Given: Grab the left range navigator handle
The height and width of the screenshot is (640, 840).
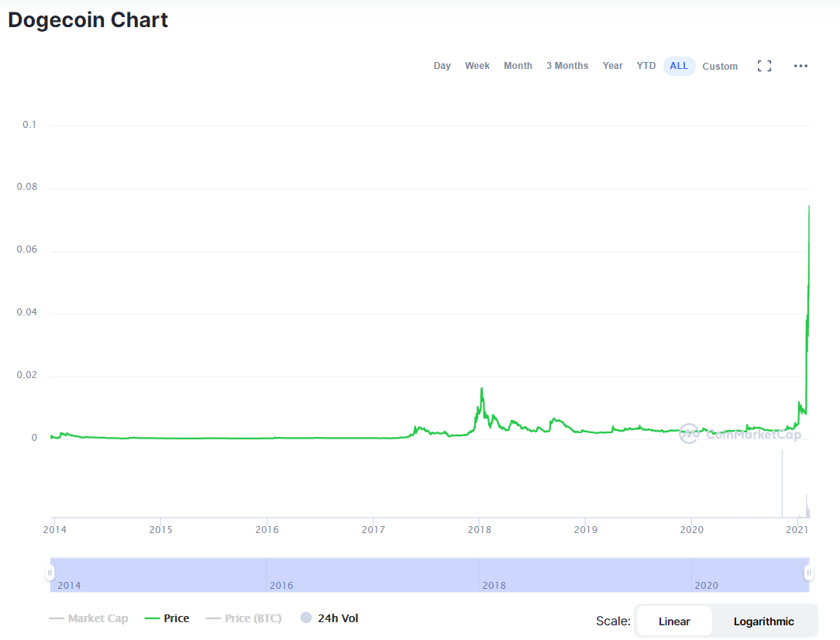Looking at the screenshot, I should [50, 573].
